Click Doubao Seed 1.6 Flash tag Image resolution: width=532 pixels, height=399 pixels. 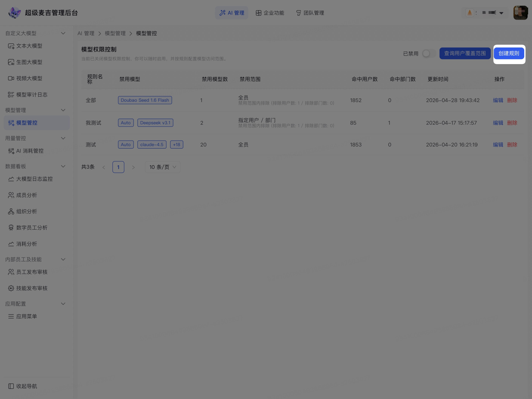(145, 100)
